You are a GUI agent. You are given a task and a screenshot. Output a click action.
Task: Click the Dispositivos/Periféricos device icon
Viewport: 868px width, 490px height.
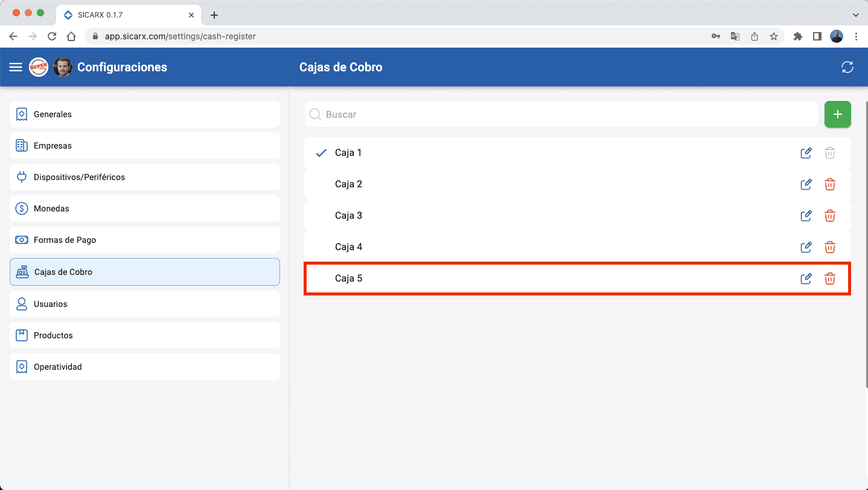(x=22, y=177)
